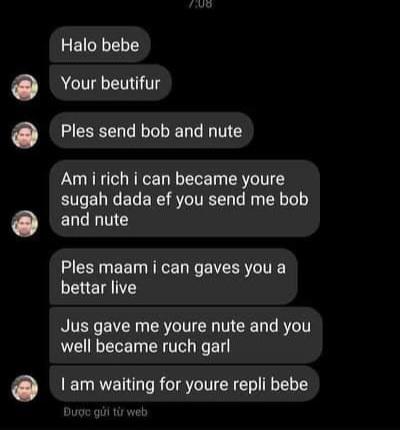The width and height of the screenshot is (400, 430).
Task: Click "and nute" on the third line of "Am i rich" message
Action: (x=95, y=220)
